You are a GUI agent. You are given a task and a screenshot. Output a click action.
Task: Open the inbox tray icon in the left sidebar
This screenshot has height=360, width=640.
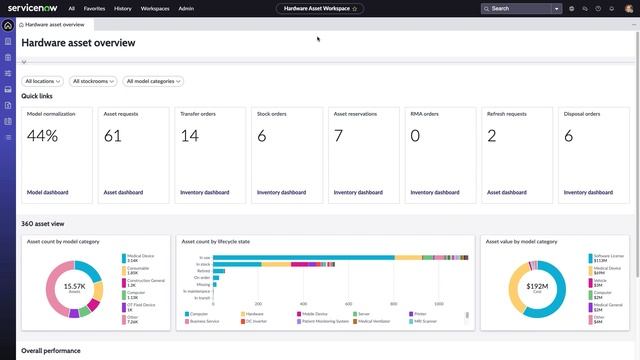point(8,89)
